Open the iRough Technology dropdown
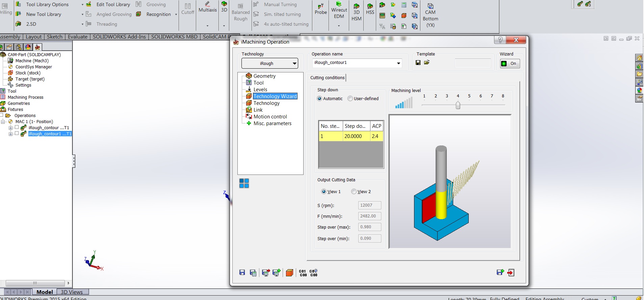Screen dimensions: 644x300 point(269,64)
